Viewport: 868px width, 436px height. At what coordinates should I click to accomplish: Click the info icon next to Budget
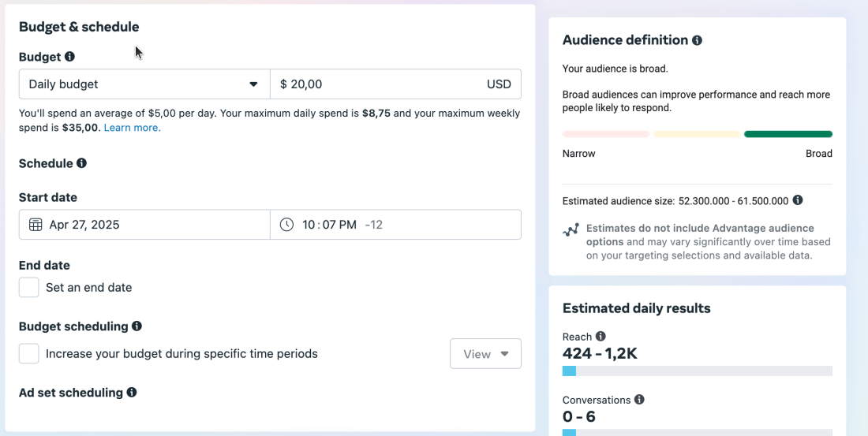69,57
